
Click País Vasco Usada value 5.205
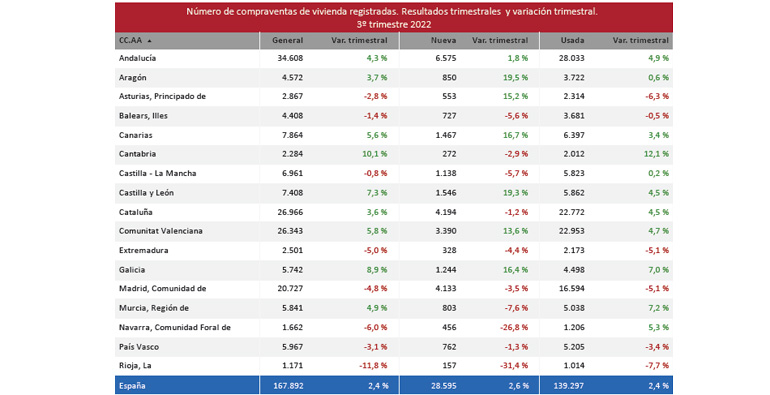coord(574,347)
